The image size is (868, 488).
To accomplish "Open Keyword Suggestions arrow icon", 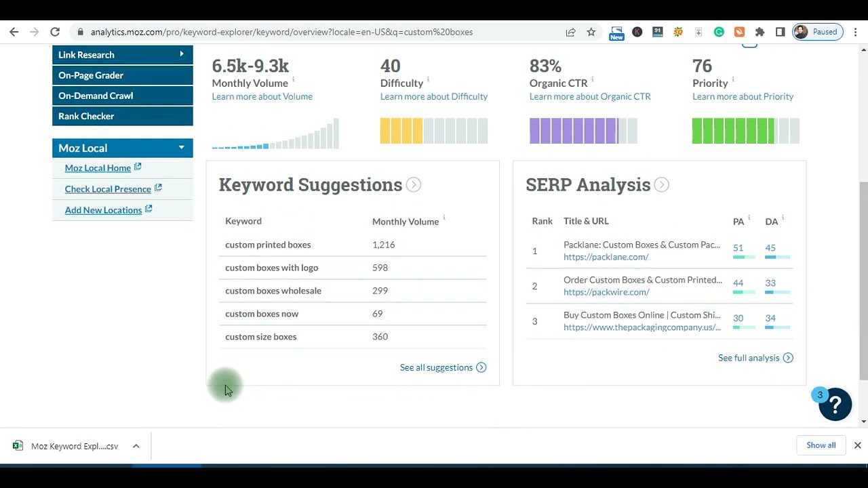I will 414,185.
